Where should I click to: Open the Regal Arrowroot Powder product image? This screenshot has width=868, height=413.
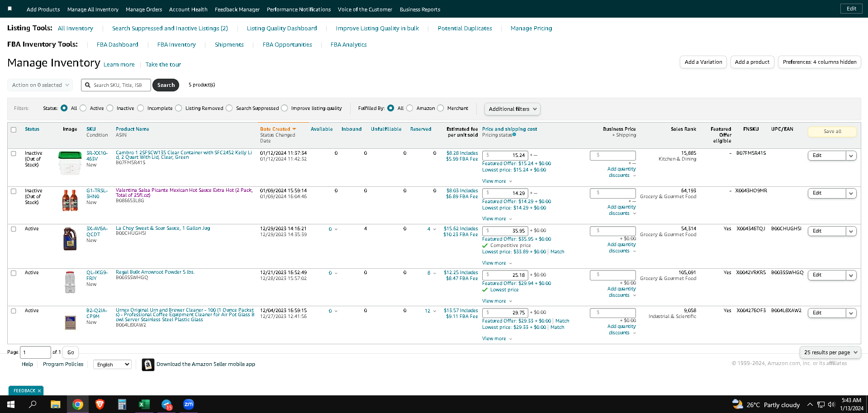[70, 282]
